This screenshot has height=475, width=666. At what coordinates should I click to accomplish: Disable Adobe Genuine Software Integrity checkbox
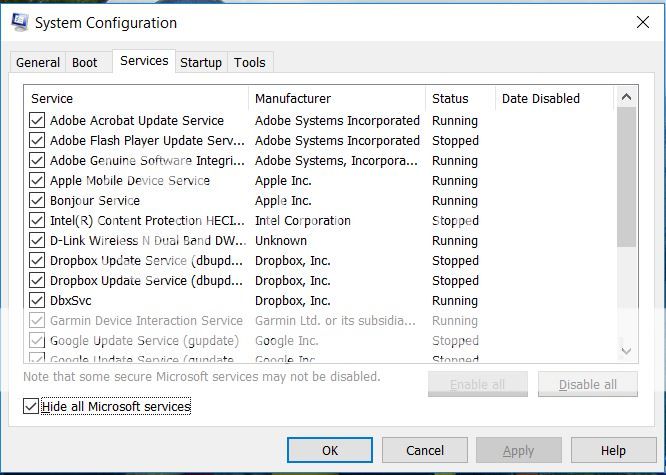pos(37,161)
